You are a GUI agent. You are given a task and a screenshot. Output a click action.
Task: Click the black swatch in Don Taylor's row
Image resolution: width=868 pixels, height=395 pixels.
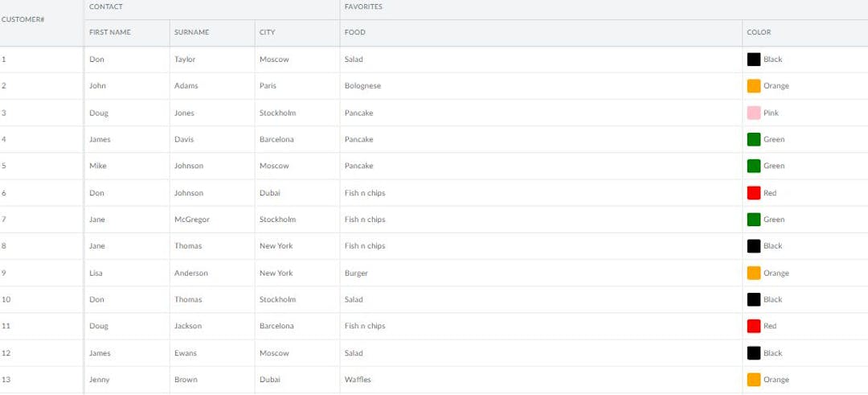(x=754, y=60)
